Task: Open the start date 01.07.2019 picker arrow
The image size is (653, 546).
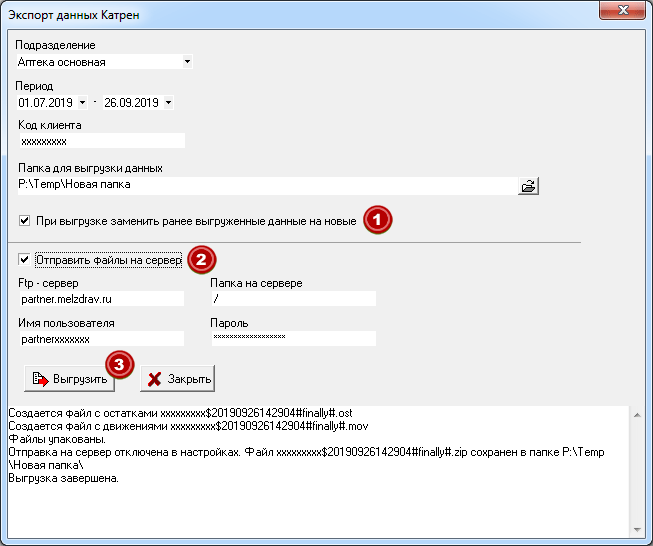Action: click(82, 102)
